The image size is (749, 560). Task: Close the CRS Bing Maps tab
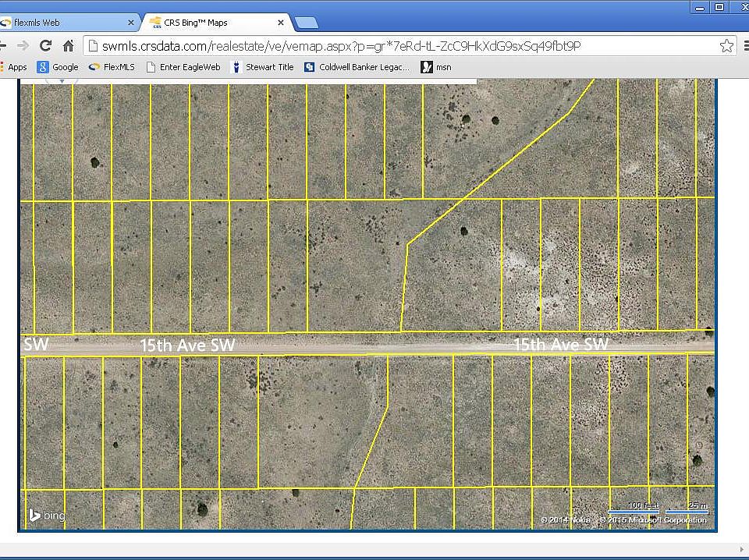(x=282, y=23)
